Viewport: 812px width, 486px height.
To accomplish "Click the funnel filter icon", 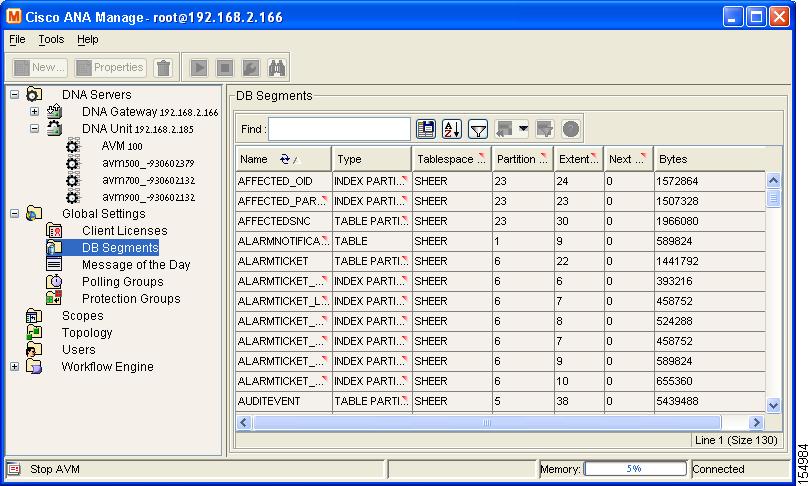I will pos(477,129).
